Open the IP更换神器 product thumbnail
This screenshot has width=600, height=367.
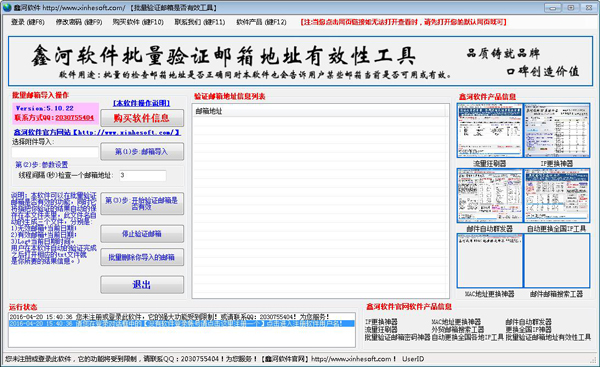[x=557, y=130]
